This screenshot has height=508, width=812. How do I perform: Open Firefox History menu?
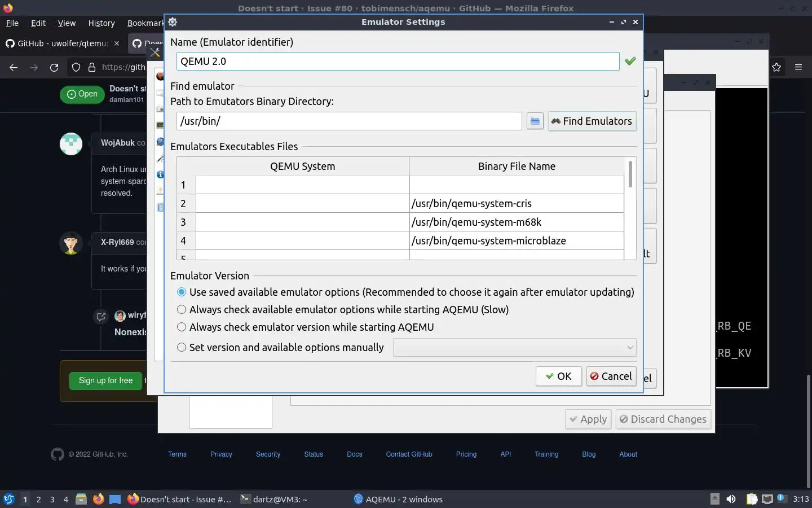click(x=101, y=23)
